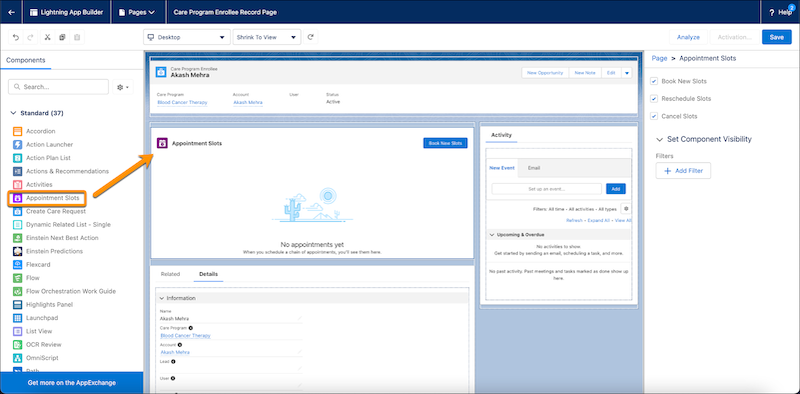The image size is (800, 394).
Task: Click the Edit record button
Action: pos(611,73)
